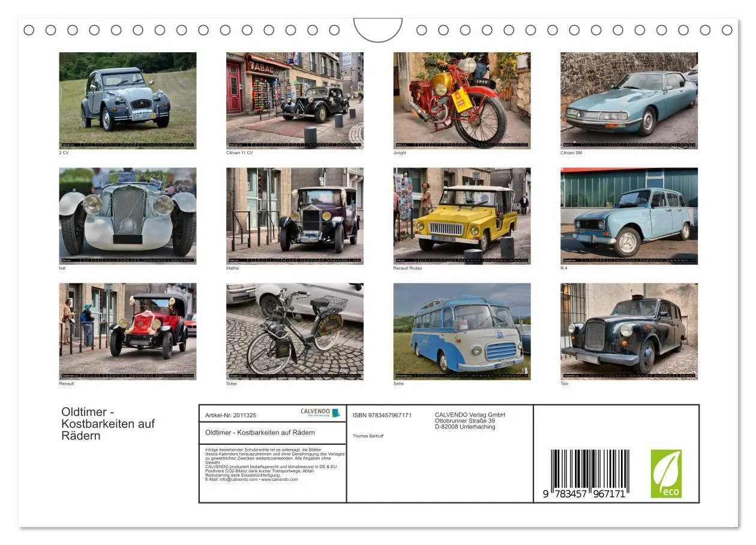Open the Setra bus thumbnail
Image resolution: width=756 pixels, height=545 pixels.
point(462,331)
